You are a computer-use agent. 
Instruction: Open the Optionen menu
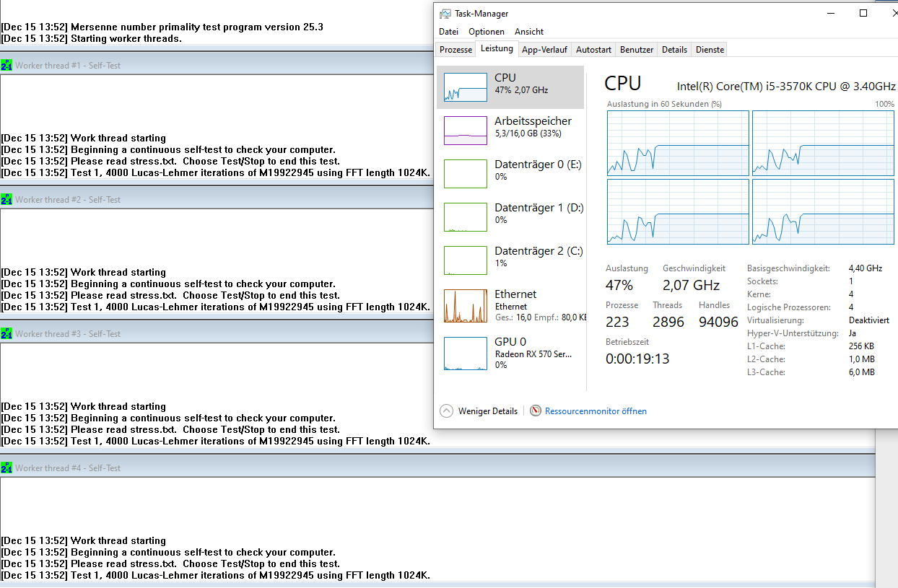[487, 31]
